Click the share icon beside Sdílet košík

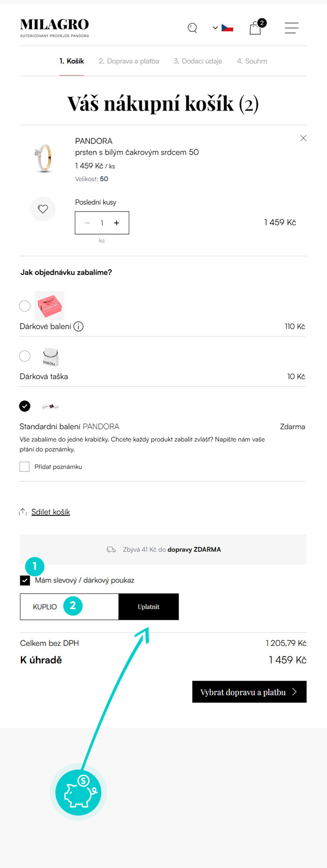pos(23,512)
